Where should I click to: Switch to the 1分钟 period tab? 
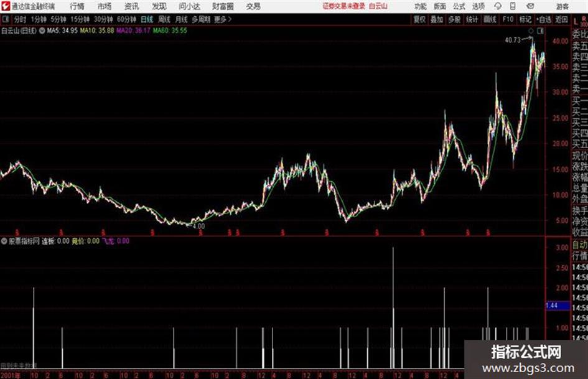39,19
